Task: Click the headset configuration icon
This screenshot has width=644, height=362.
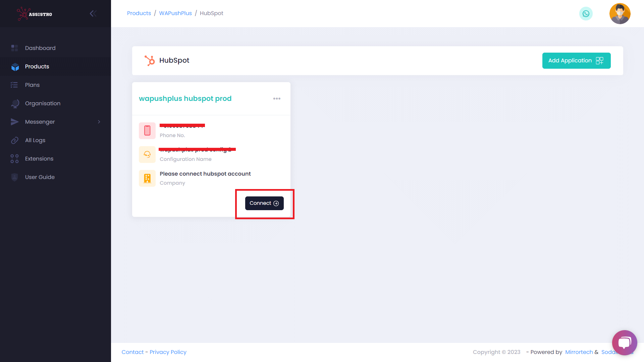Action: pyautogui.click(x=147, y=155)
